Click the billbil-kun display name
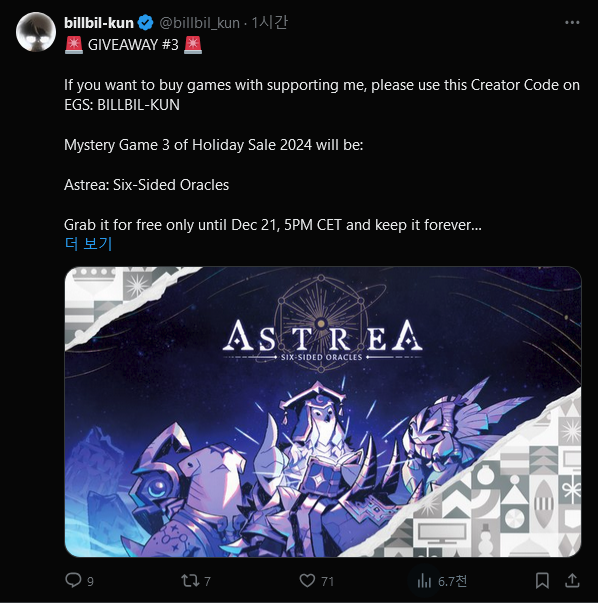Image resolution: width=598 pixels, height=603 pixels. 99,23
